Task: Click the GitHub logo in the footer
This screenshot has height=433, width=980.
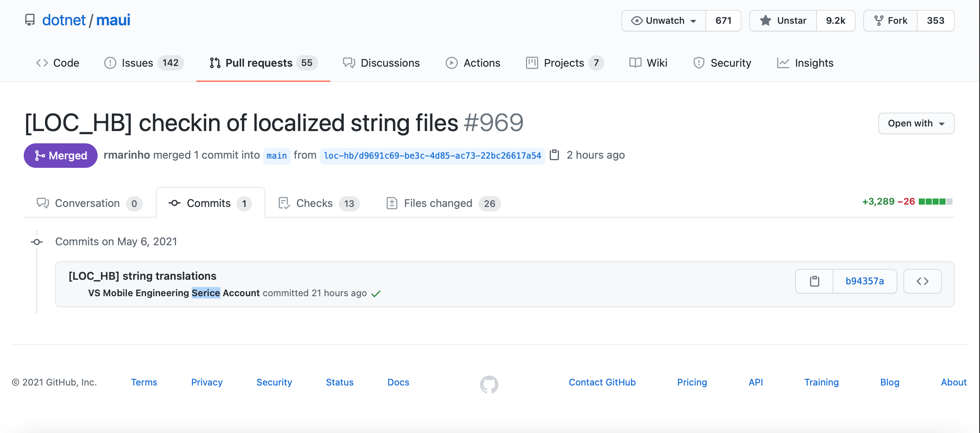Action: coord(490,385)
